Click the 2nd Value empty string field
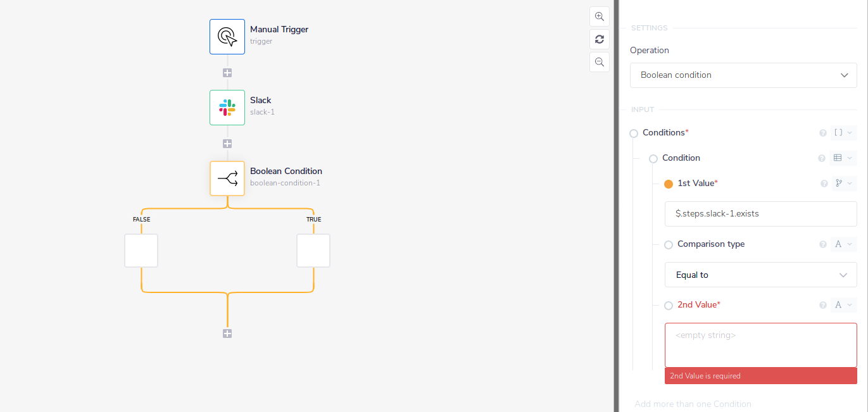The image size is (868, 412). pos(760,345)
